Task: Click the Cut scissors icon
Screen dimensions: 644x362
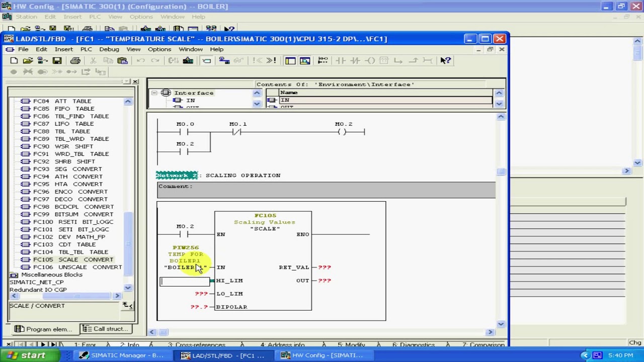Action: coord(93,60)
